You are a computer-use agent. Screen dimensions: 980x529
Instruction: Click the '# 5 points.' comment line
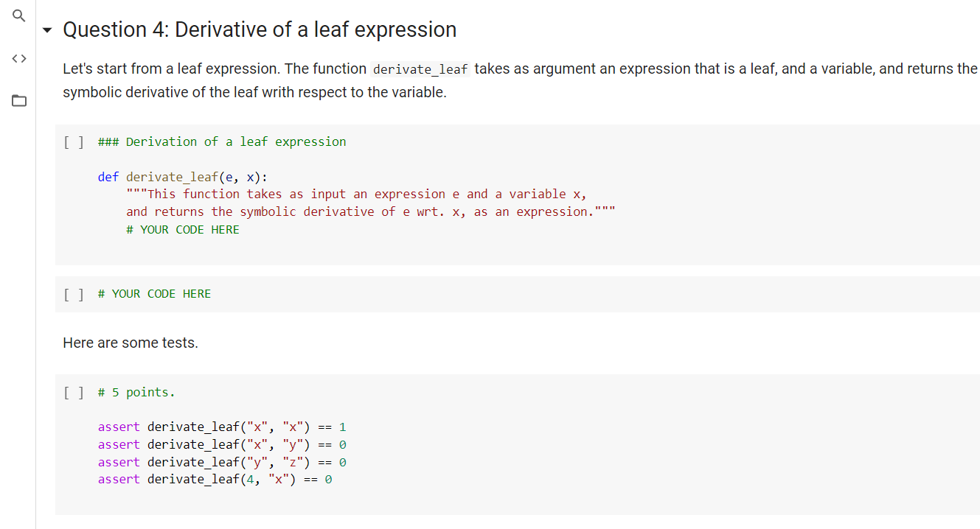click(x=136, y=393)
